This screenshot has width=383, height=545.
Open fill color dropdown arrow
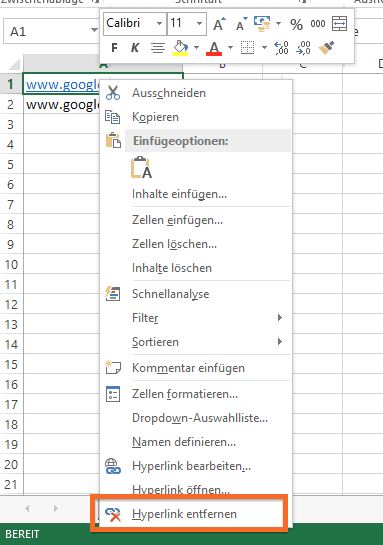[196, 48]
